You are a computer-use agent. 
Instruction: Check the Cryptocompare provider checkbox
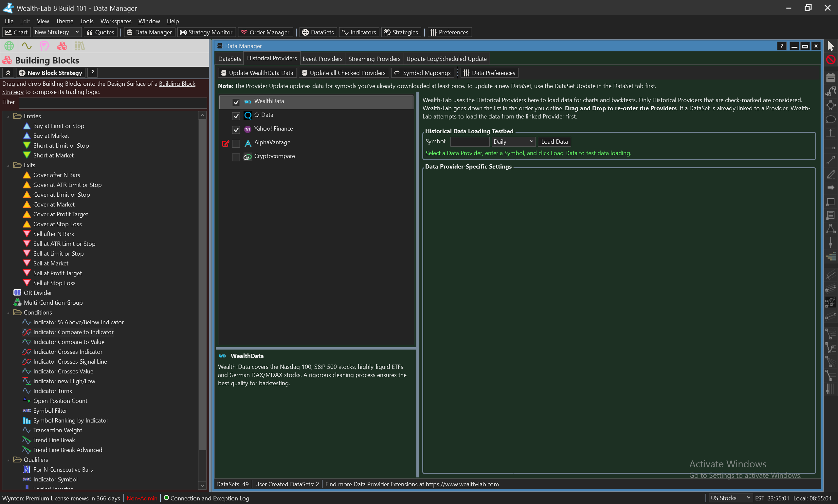(x=236, y=157)
